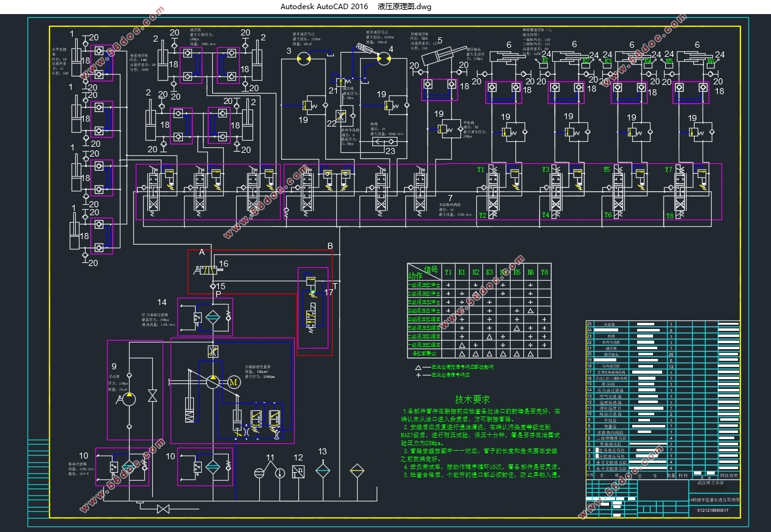This screenshot has height=532, width=771.
Task: Click the pressure filter assembly numbered 14
Action: (205, 316)
